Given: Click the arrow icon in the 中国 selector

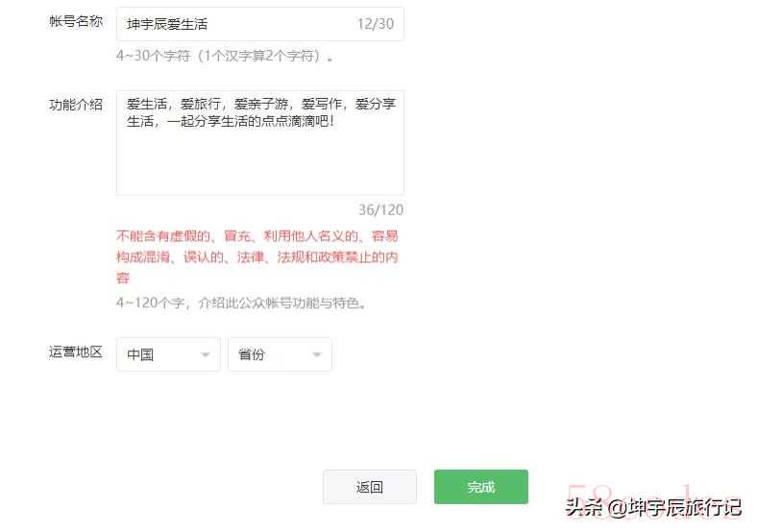Looking at the screenshot, I should [206, 355].
